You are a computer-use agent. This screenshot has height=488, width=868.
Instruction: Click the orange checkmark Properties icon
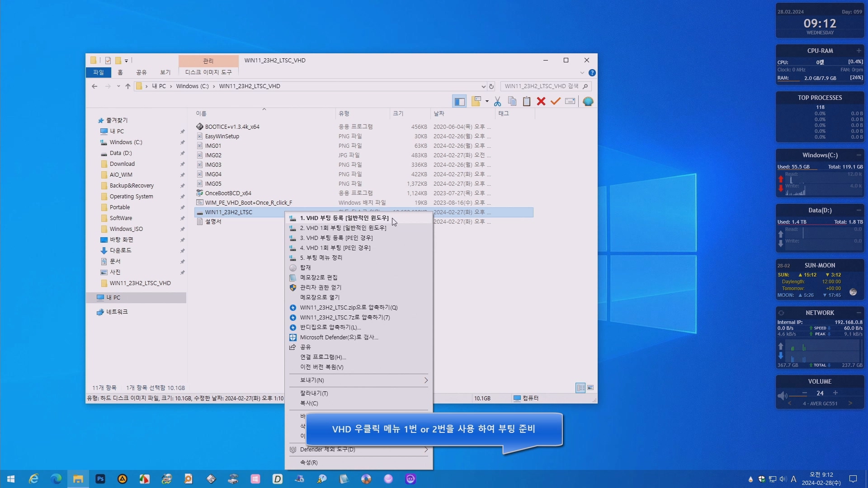click(556, 102)
